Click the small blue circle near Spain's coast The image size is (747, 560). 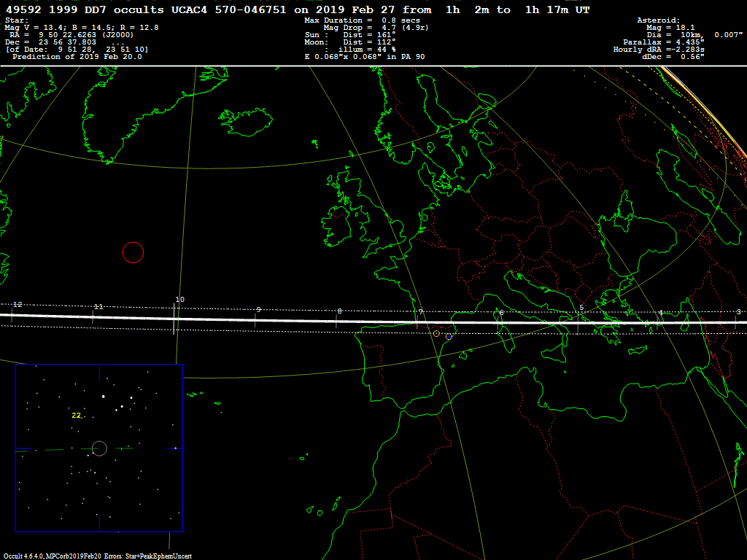coord(449,337)
